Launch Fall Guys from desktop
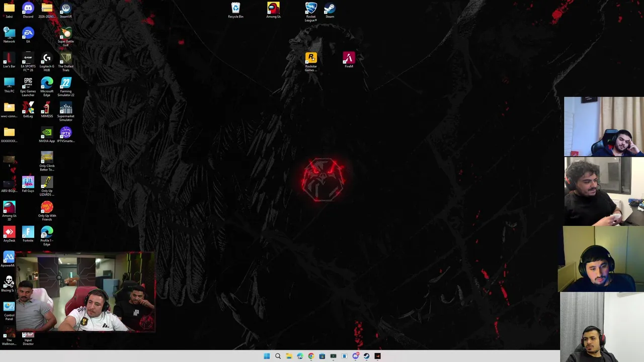The width and height of the screenshot is (644, 362). [28, 185]
